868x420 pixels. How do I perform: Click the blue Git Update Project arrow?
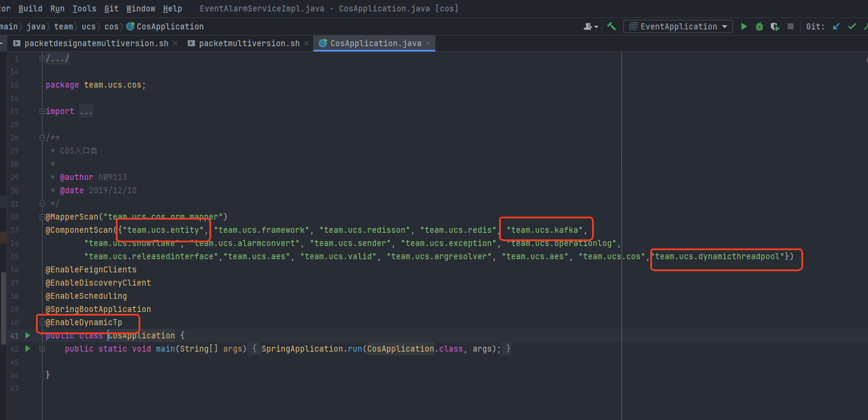click(836, 26)
